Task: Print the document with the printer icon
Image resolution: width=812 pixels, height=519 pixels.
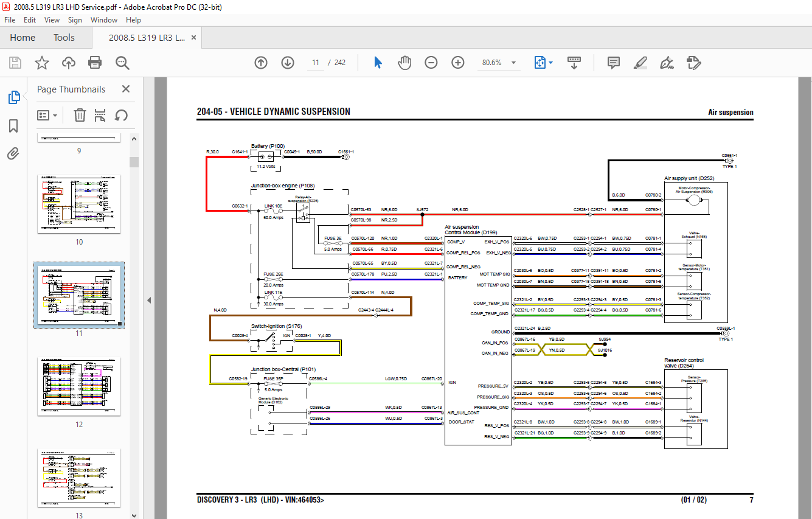Action: 95,63
